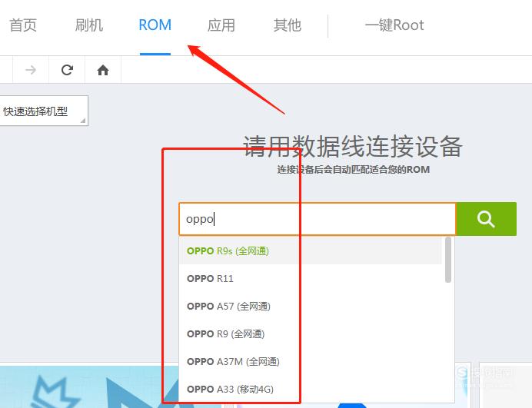This screenshot has height=408, width=532.
Task: Switch to the 其他 tab
Action: pyautogui.click(x=288, y=25)
